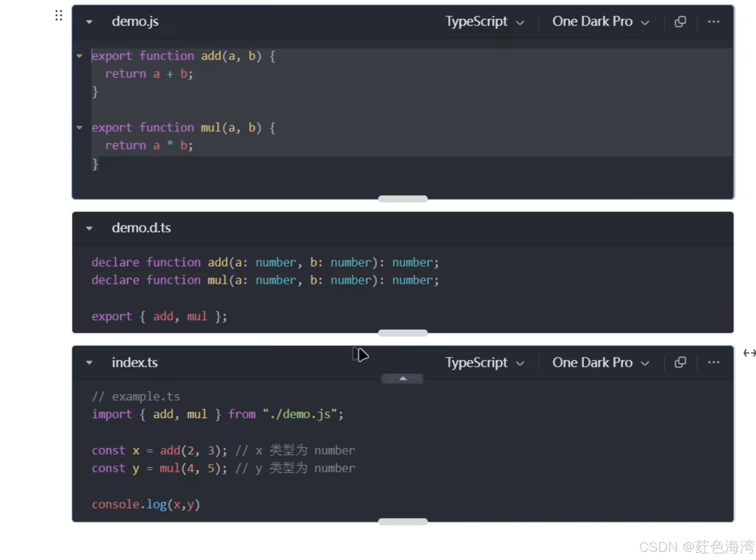
Task: Open One Dark Pro theme dropdown in demo.js
Action: [600, 22]
